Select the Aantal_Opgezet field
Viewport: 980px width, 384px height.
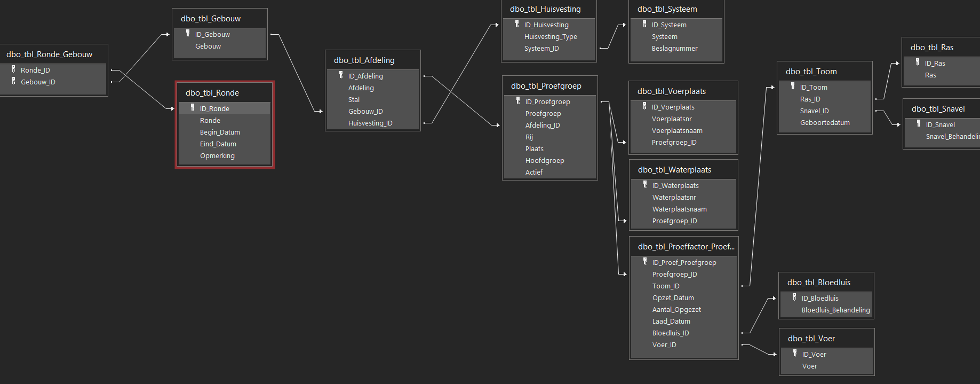(676, 310)
